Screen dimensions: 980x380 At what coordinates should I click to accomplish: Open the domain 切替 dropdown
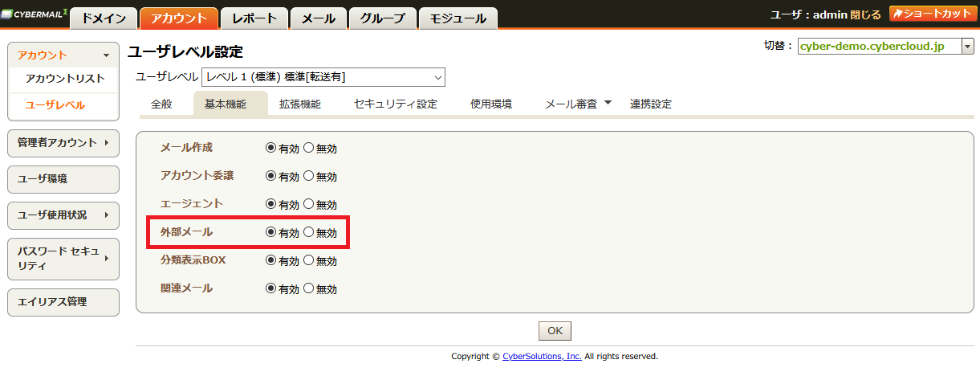point(968,47)
